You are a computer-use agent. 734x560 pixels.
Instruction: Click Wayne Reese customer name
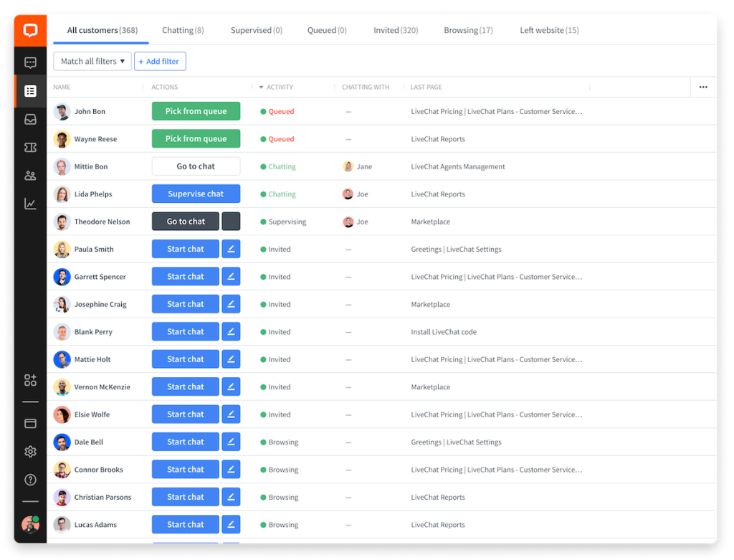95,139
